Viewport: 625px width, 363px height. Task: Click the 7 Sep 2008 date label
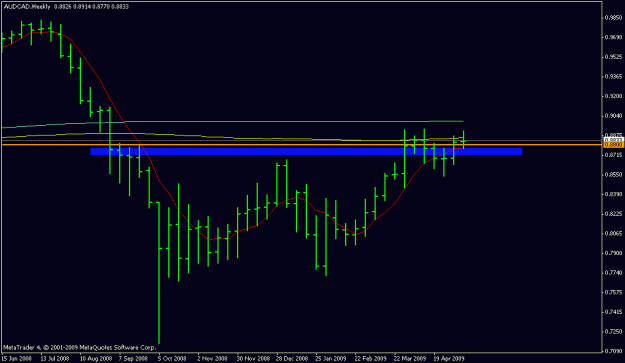click(x=133, y=358)
